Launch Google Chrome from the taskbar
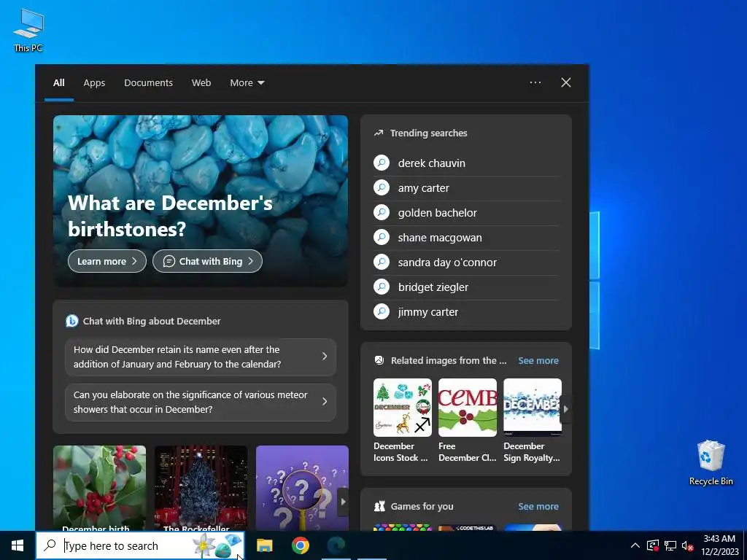The height and width of the screenshot is (560, 747). point(300,545)
